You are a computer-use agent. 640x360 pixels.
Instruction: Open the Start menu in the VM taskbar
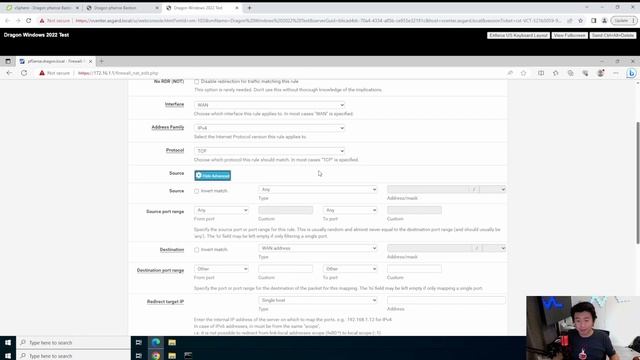pyautogui.click(x=8, y=343)
